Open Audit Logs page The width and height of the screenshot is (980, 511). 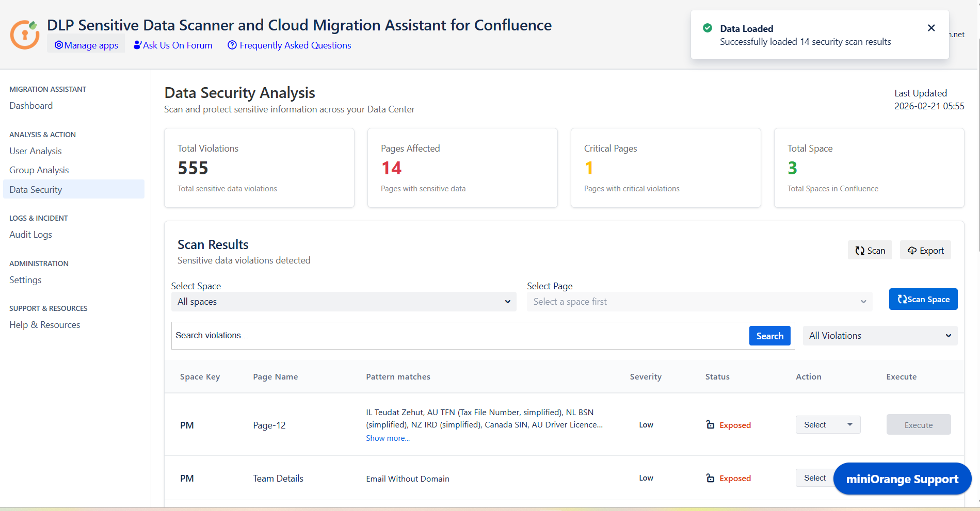tap(31, 235)
